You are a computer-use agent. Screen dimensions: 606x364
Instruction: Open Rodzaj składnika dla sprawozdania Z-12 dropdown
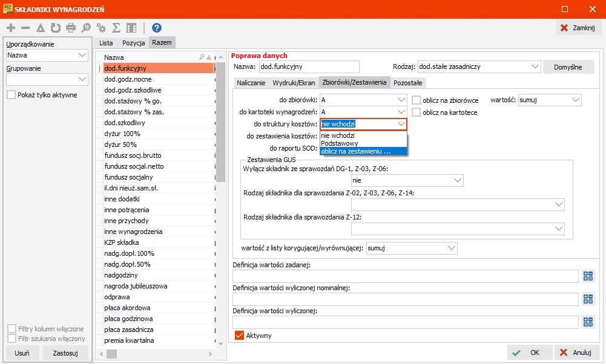pos(458,229)
